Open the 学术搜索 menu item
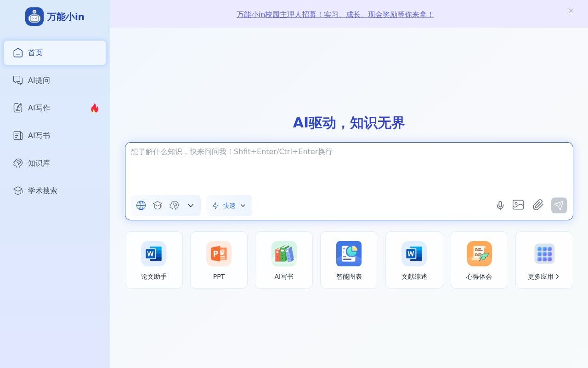The width and height of the screenshot is (588, 368). pyautogui.click(x=55, y=191)
